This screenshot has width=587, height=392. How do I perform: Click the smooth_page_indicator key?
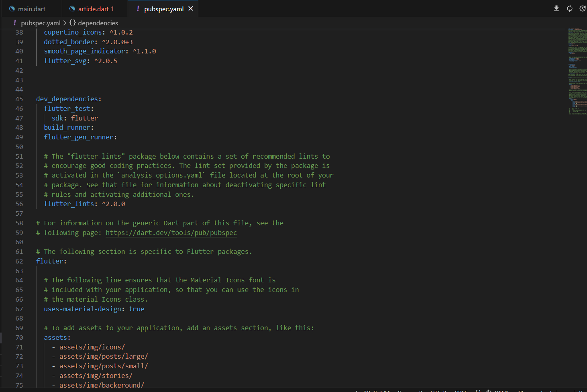click(84, 51)
